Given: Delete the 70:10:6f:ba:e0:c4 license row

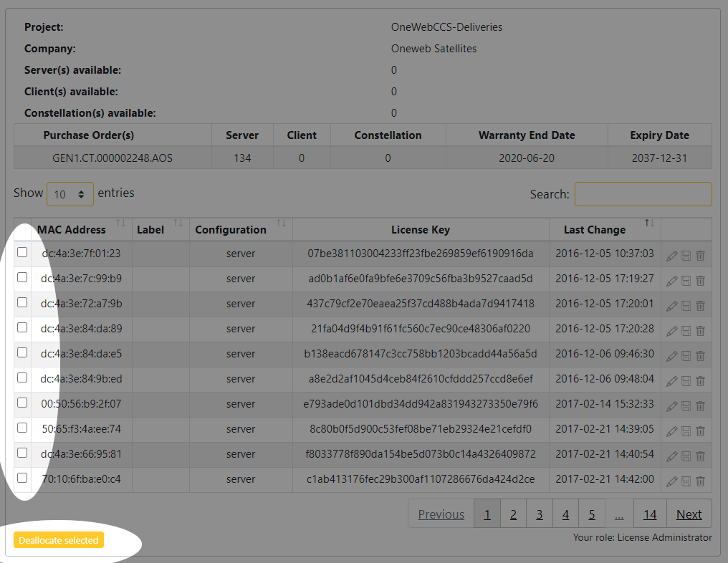Looking at the screenshot, I should click(x=700, y=481).
